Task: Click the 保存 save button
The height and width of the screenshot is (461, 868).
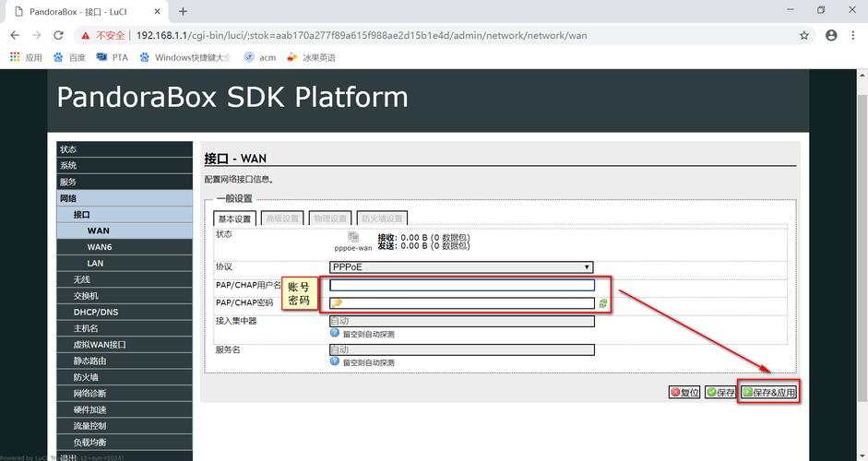Action: tap(720, 393)
